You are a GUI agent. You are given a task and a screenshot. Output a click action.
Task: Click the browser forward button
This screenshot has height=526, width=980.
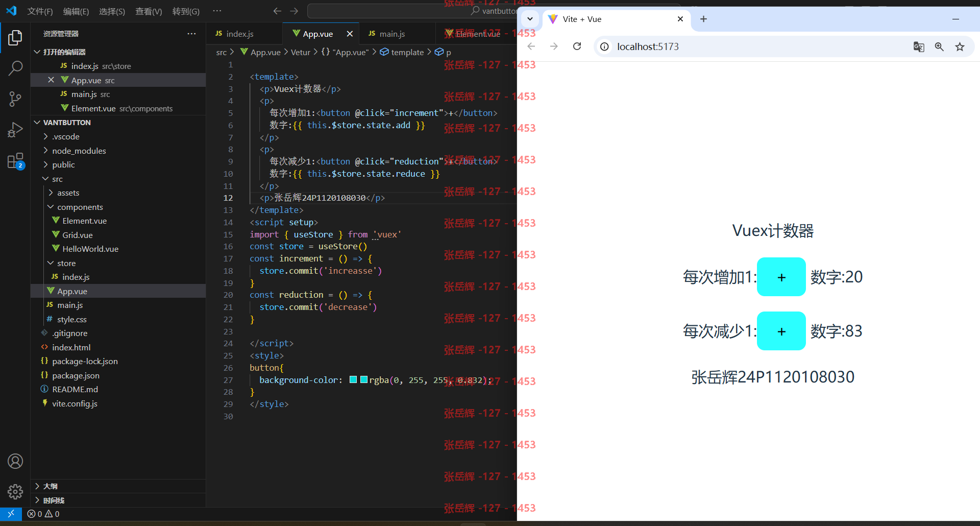point(554,46)
